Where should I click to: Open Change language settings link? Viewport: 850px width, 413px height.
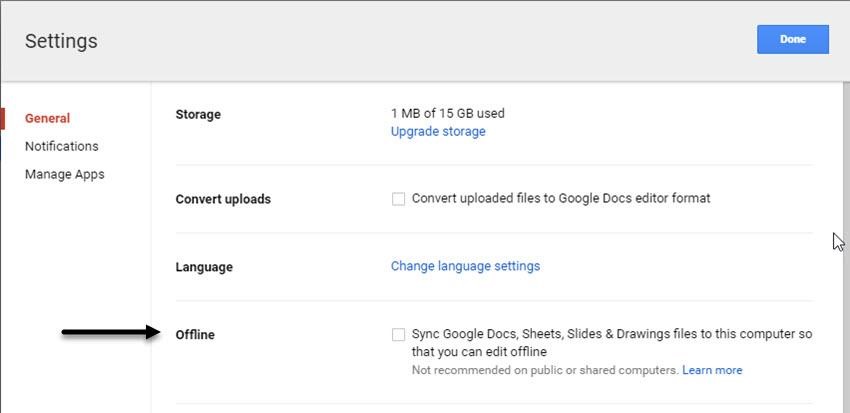coord(465,266)
